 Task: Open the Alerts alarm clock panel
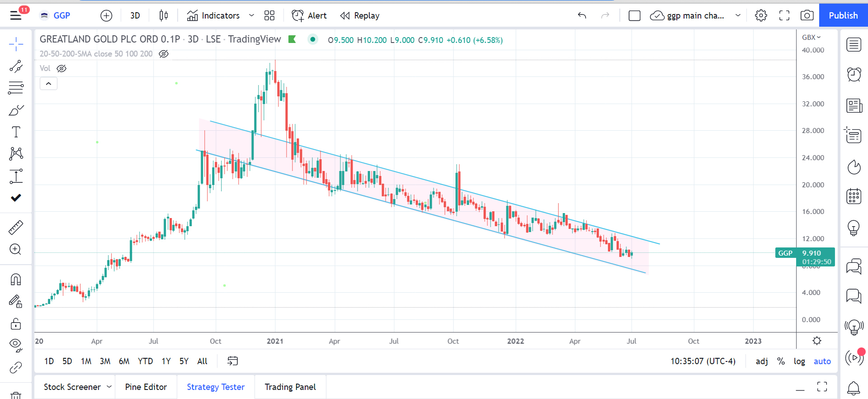coord(854,74)
